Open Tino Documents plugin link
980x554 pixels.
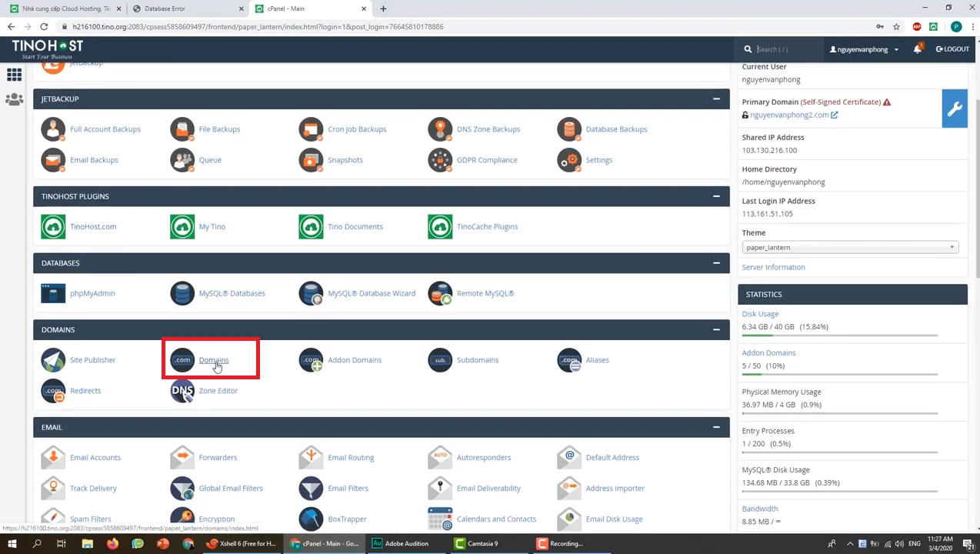[x=355, y=226]
